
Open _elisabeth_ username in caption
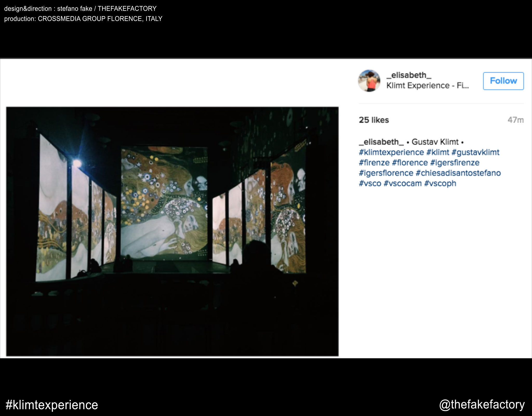(x=381, y=142)
